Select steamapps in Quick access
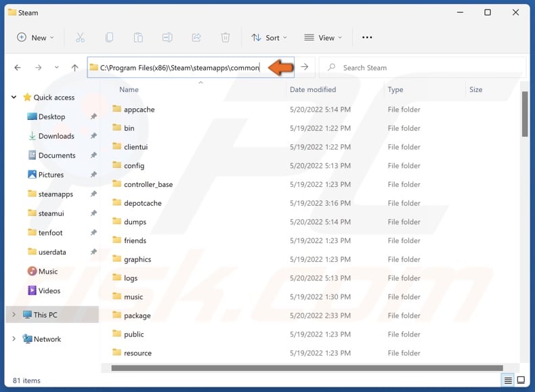535x392 pixels. (x=56, y=194)
